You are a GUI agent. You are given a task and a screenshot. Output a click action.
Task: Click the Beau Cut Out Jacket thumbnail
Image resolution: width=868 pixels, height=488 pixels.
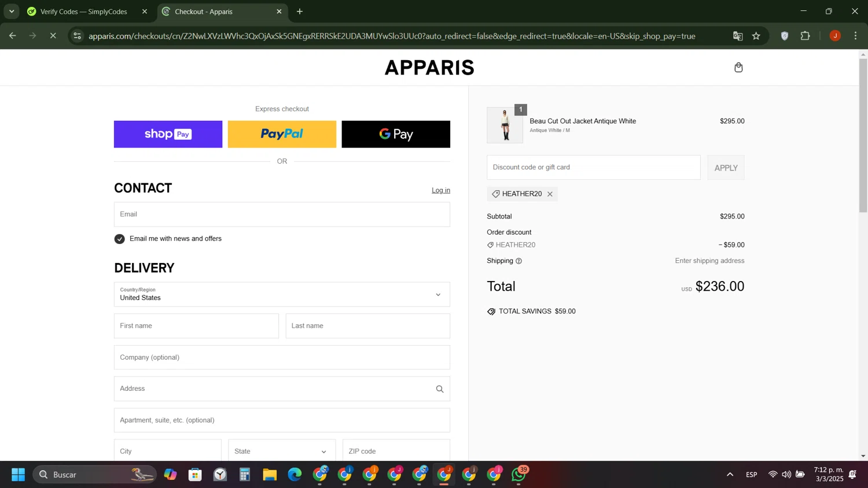coord(505,125)
